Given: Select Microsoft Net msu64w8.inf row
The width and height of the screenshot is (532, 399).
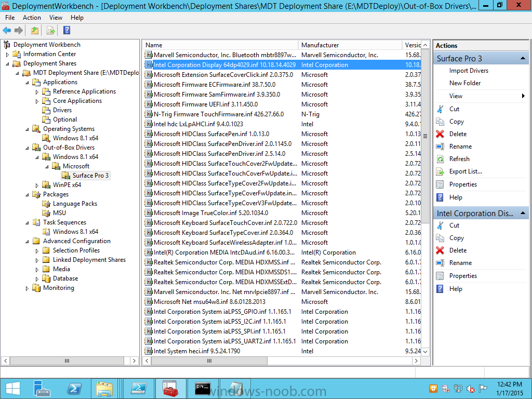Looking at the screenshot, I should 282,302.
